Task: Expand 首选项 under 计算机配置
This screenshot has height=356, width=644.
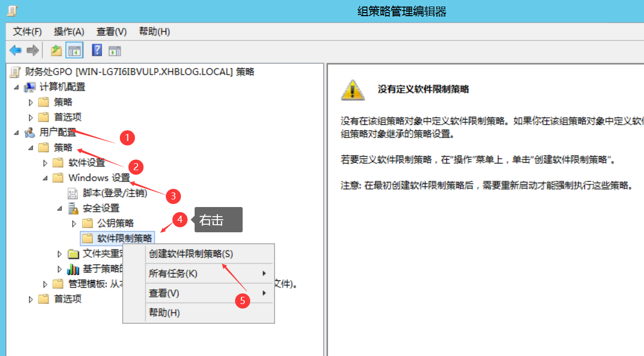Action: pos(31,117)
